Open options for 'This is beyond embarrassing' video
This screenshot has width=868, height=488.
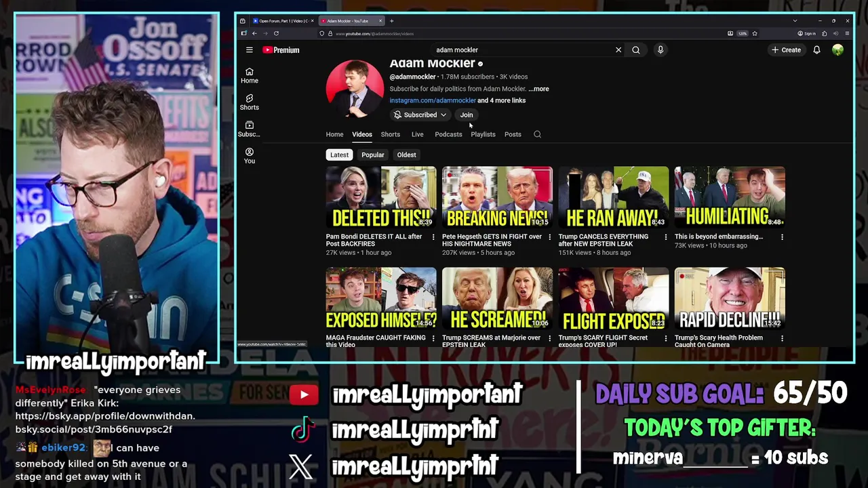coord(782,237)
